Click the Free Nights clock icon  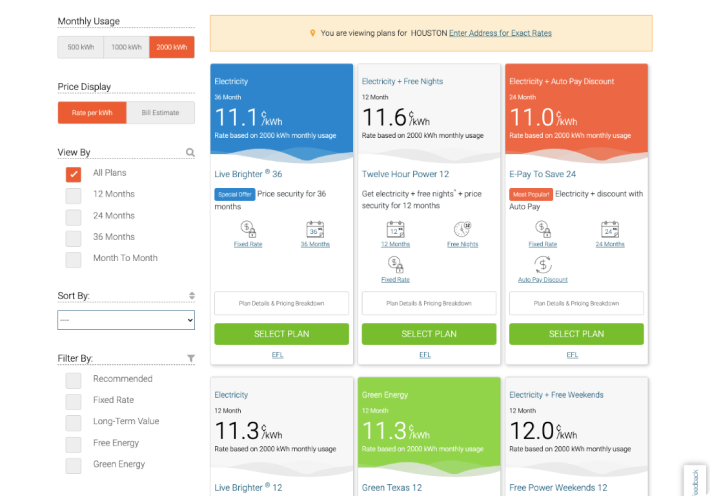(462, 229)
